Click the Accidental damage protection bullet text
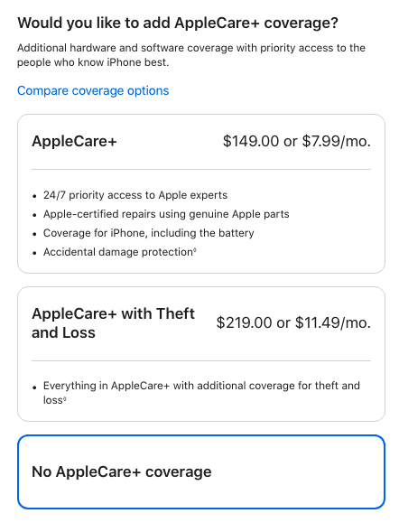The width and height of the screenshot is (399, 532). pyautogui.click(x=118, y=252)
